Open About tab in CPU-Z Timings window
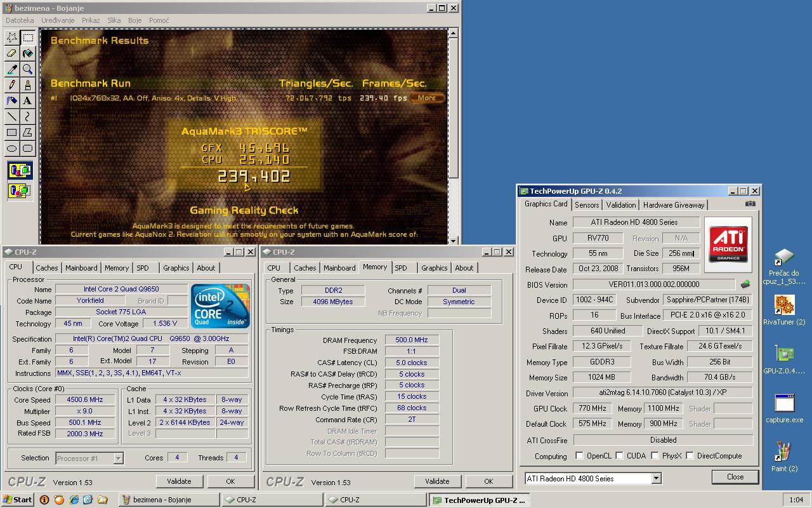The height and width of the screenshot is (508, 812). point(464,268)
